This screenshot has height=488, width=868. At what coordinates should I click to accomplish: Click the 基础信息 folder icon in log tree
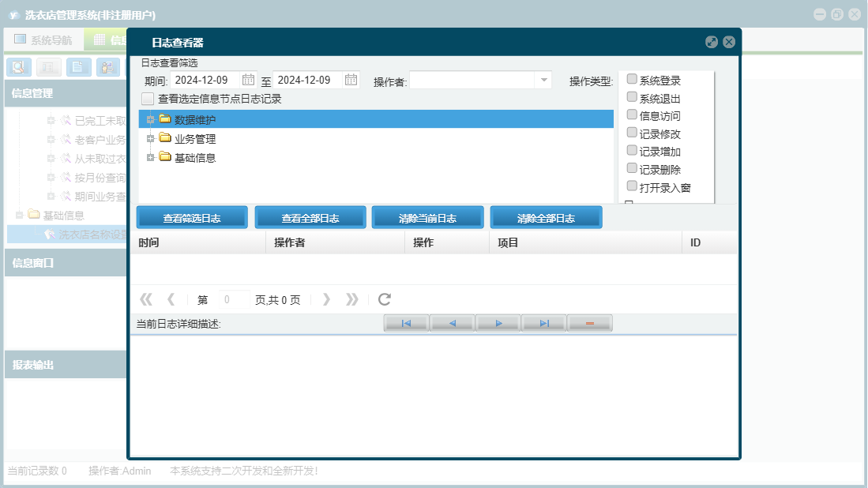[165, 156]
